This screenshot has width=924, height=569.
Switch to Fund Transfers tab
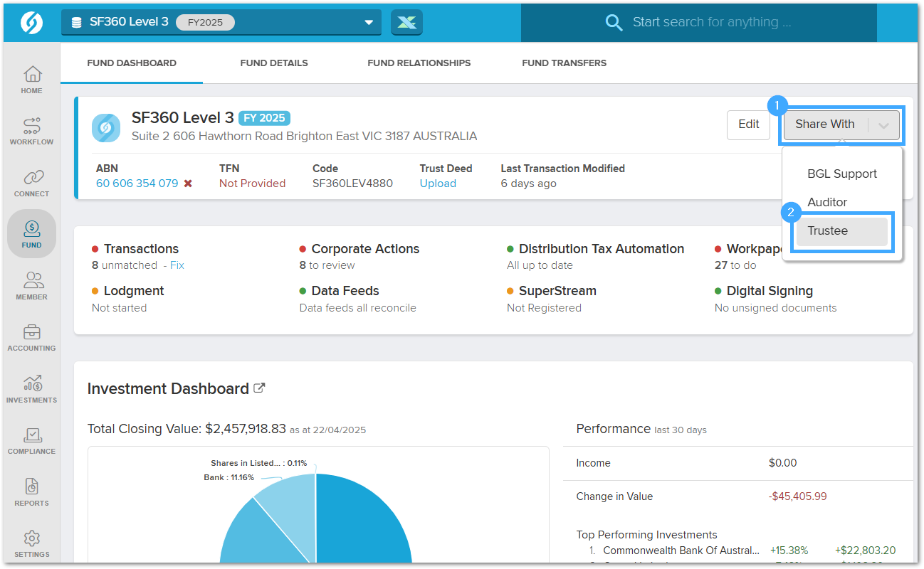(x=565, y=63)
